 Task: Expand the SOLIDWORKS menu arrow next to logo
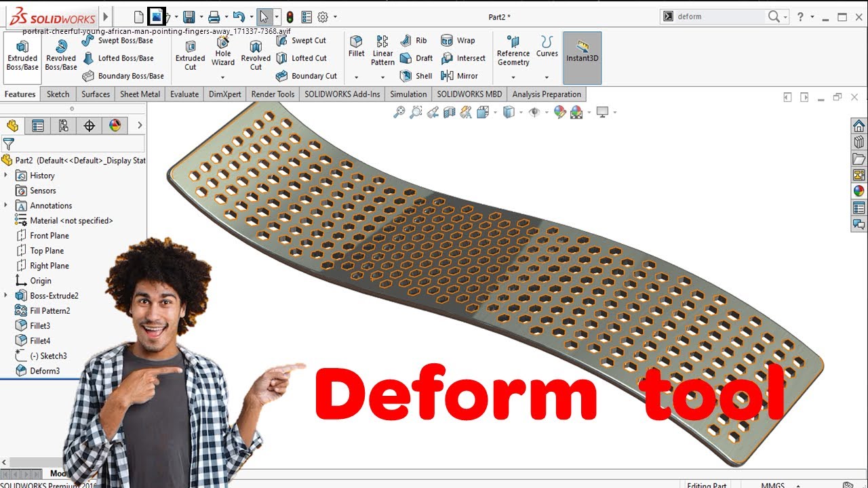(x=105, y=17)
